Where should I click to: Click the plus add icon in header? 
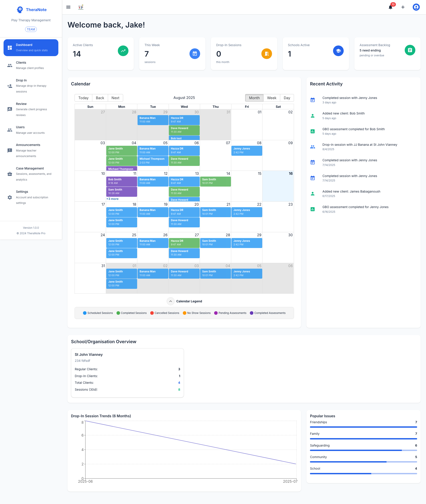click(x=403, y=7)
